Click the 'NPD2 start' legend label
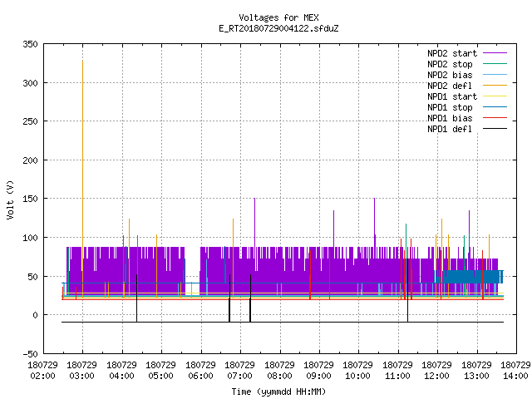The height and width of the screenshot is (399, 532). coord(452,53)
